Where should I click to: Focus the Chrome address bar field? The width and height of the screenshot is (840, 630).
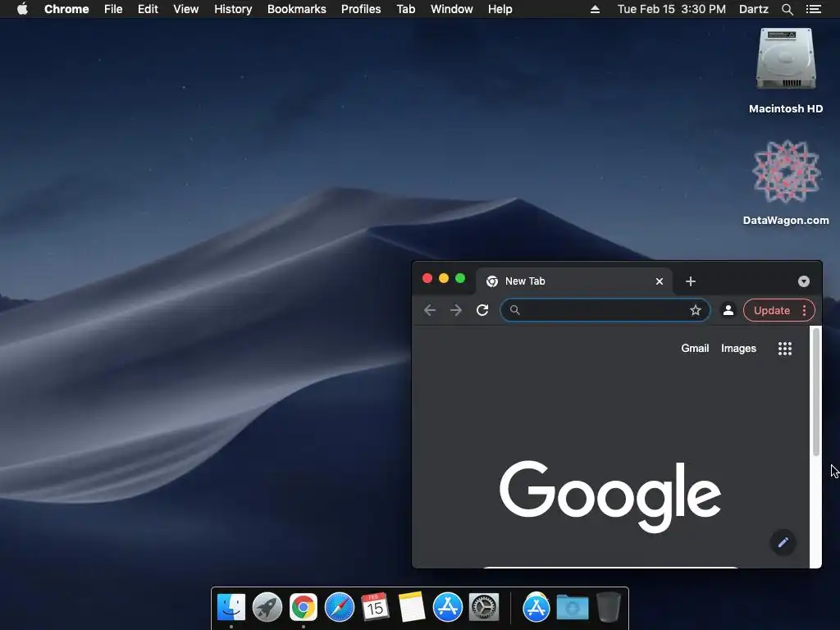coord(605,310)
